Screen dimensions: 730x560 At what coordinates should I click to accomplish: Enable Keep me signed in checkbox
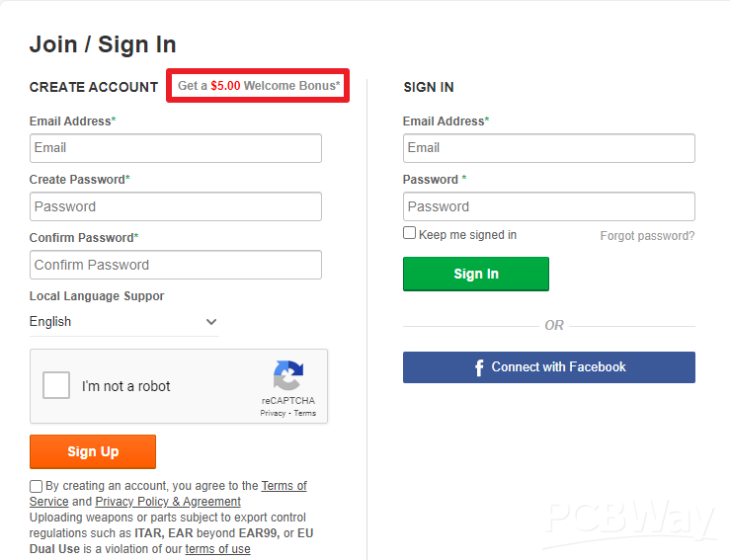click(x=410, y=234)
